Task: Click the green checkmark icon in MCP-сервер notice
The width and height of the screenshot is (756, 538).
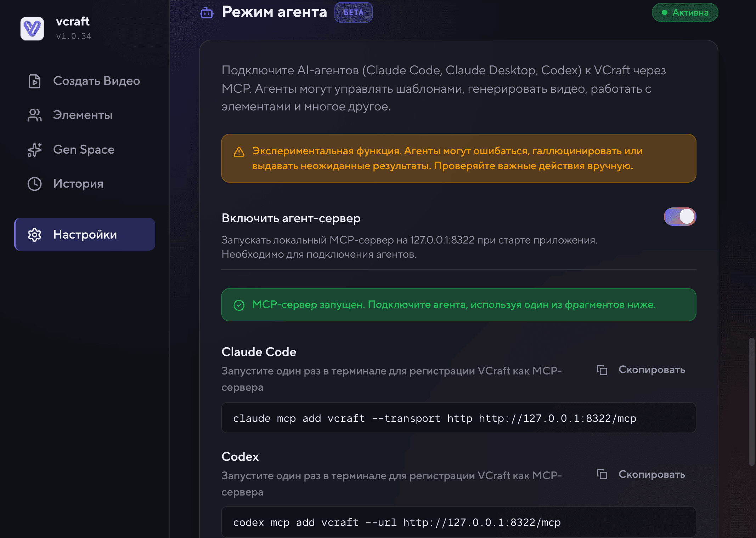Action: [239, 305]
